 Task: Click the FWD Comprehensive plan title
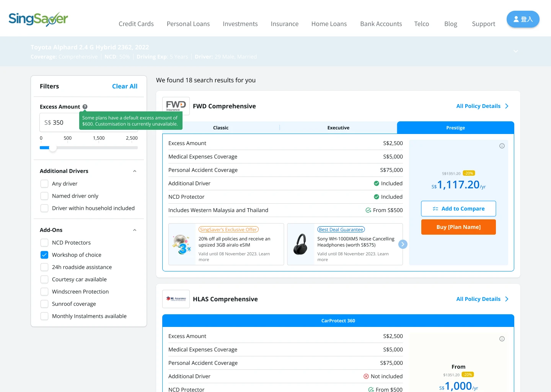224,106
